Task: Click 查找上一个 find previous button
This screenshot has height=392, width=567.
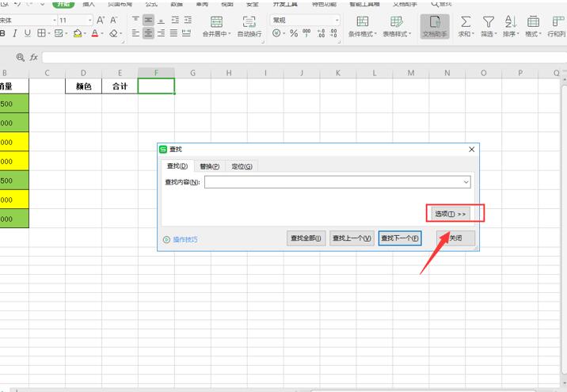Action: point(352,238)
